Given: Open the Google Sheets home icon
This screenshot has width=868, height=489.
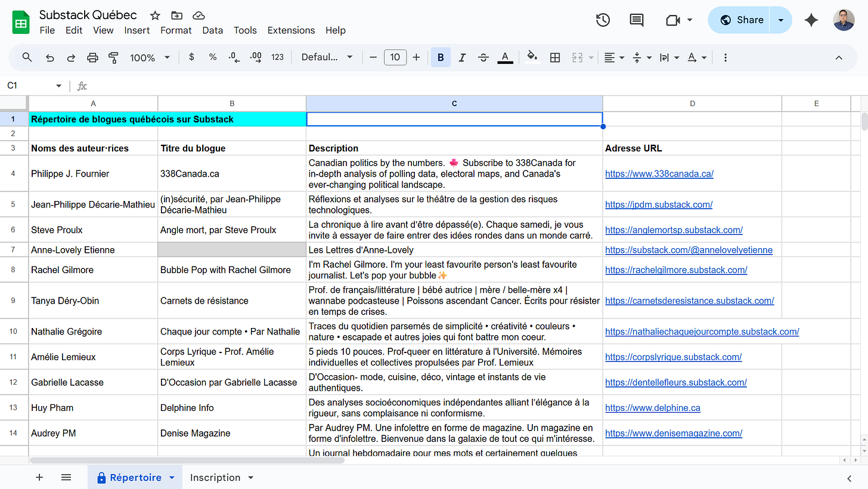Looking at the screenshot, I should click(x=21, y=23).
